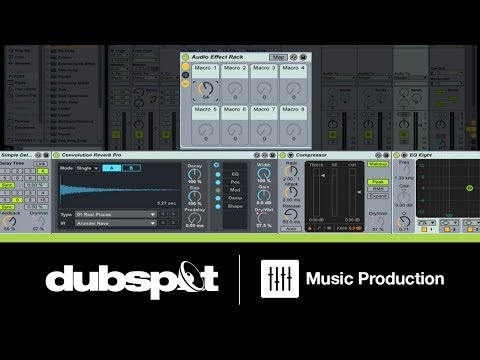The height and width of the screenshot is (360, 480).
Task: Open the Type dropdown 01 Real Places
Action: click(x=116, y=214)
